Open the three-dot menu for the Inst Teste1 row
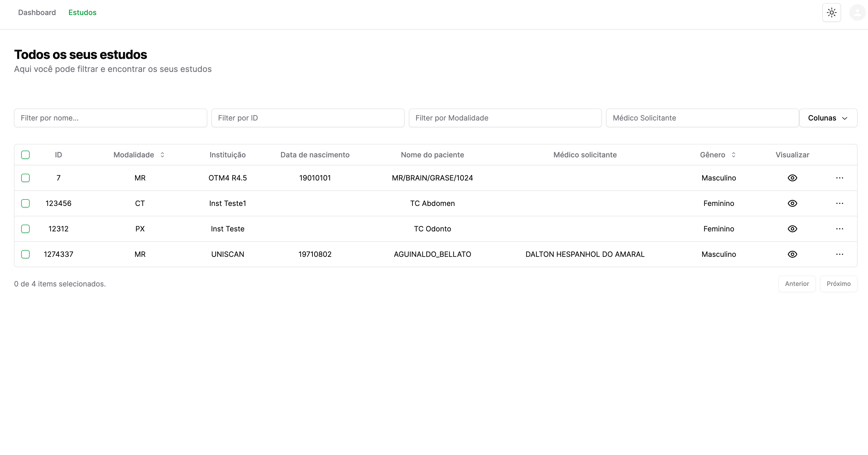 tap(839, 203)
